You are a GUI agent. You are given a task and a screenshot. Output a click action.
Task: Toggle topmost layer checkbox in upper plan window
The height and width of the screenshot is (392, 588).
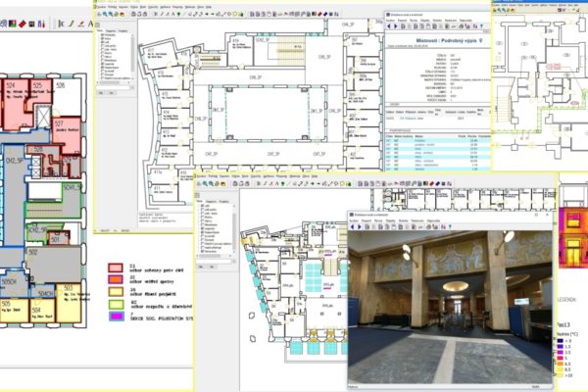pyautogui.click(x=102, y=35)
